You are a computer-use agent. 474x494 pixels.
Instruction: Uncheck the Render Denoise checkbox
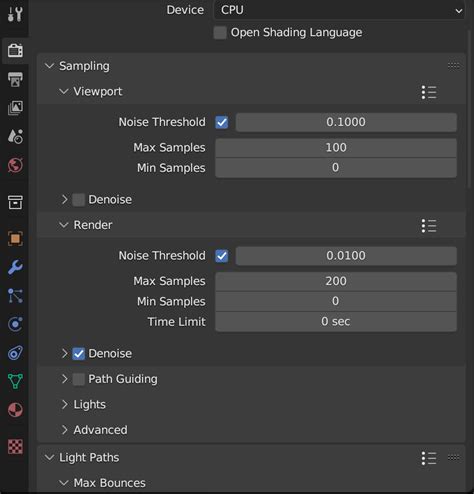(79, 354)
